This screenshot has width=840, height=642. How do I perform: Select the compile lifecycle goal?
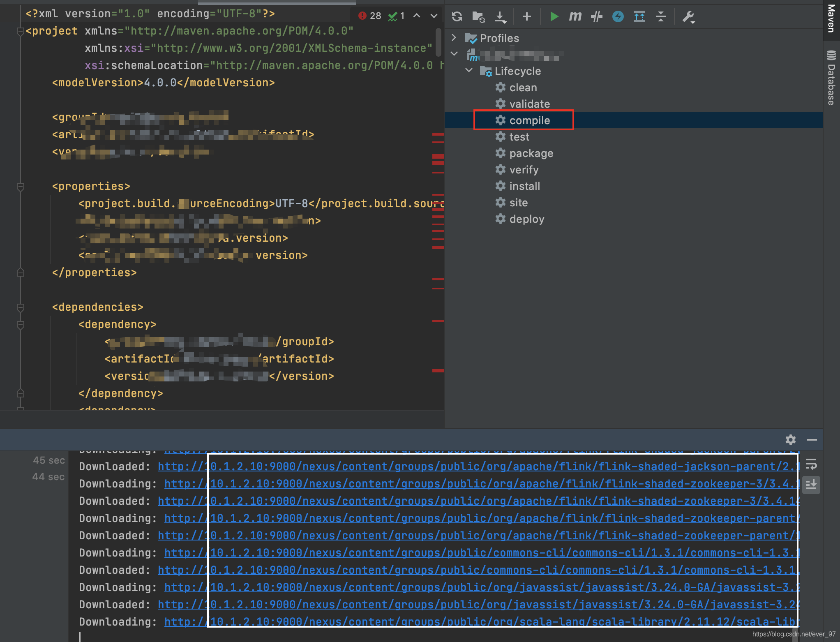click(529, 120)
